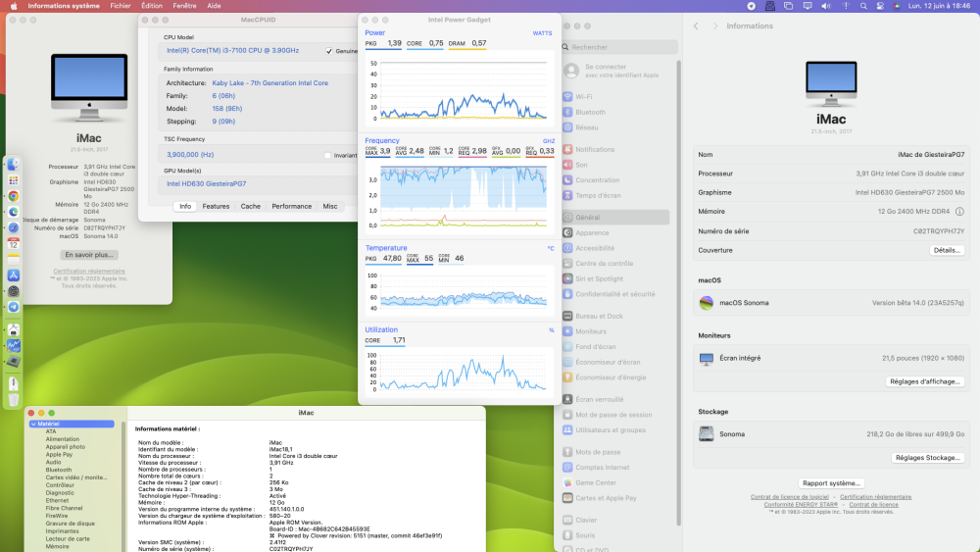Viewport: 980px width, 552px height.
Task: Click the settings sidebar scrollbar
Action: 679,294
